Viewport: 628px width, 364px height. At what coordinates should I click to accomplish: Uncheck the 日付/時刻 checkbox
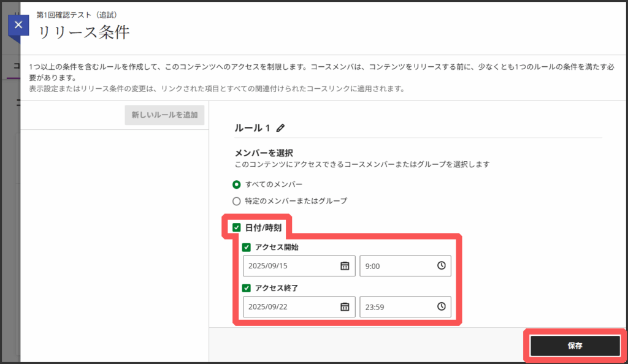(x=237, y=228)
